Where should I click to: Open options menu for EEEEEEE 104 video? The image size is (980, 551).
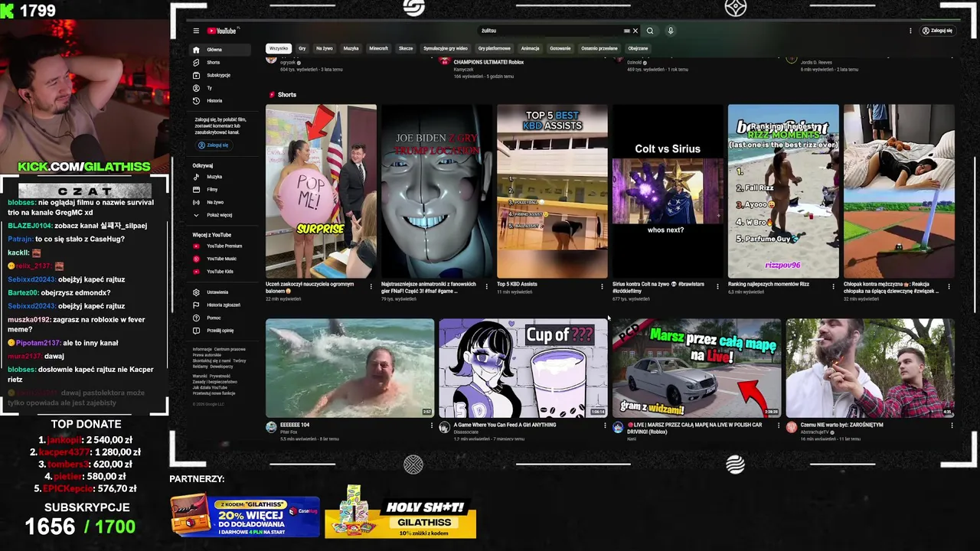431,425
